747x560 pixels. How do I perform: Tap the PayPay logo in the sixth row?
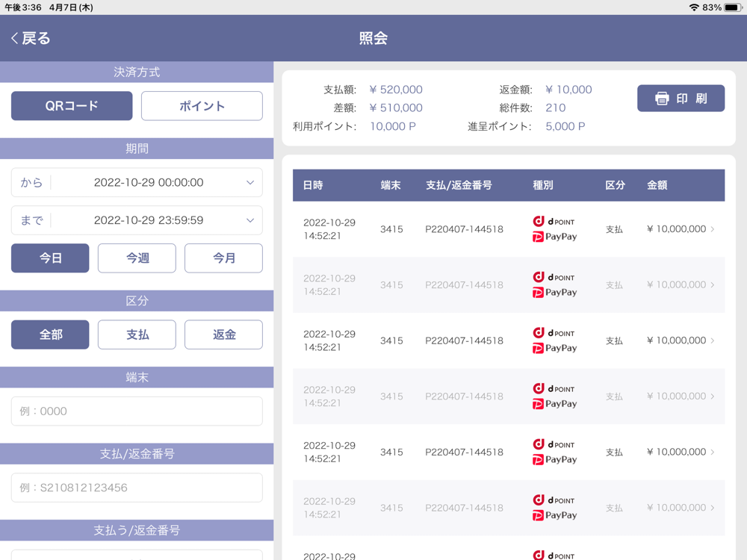554,515
